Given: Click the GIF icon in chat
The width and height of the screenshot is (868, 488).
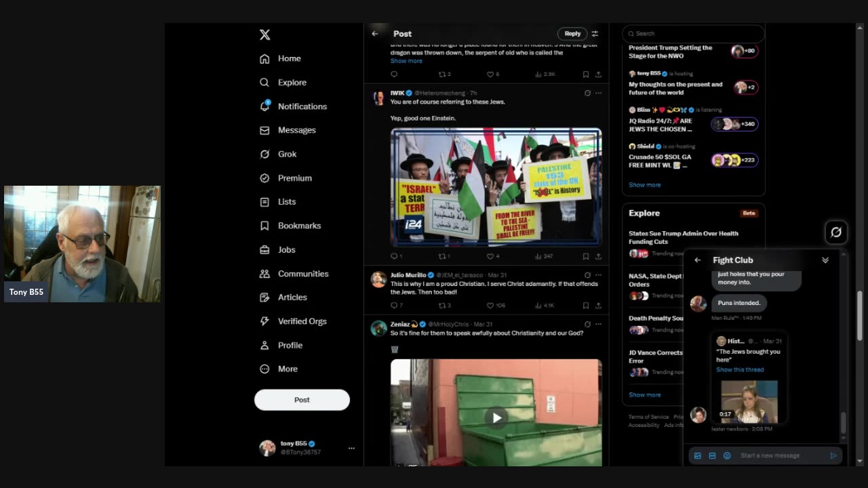Looking at the screenshot, I should coord(712,455).
